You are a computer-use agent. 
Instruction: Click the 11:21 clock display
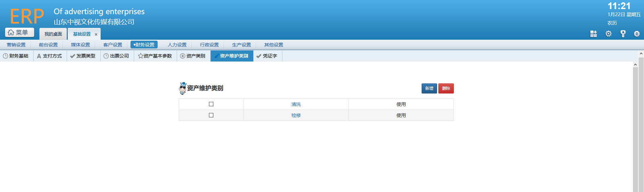(619, 6)
